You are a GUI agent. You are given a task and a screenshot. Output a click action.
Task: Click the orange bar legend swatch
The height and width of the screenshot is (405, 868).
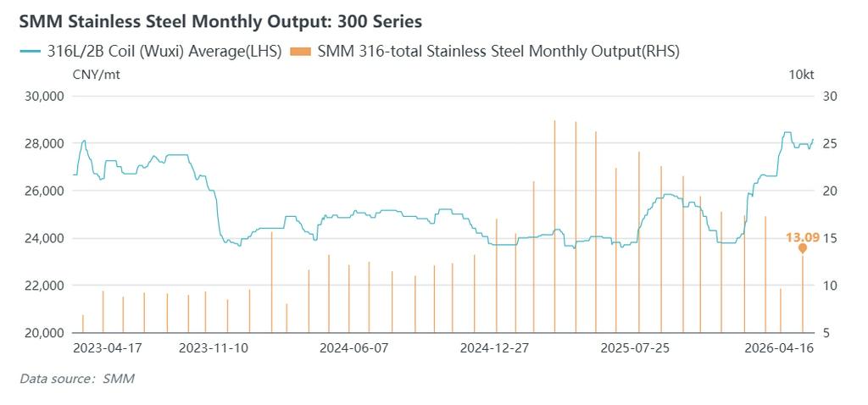click(x=301, y=52)
